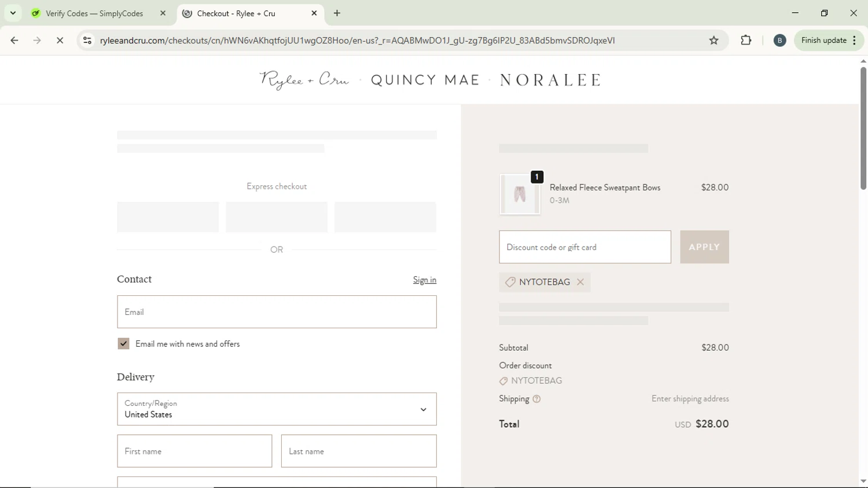The height and width of the screenshot is (488, 868).
Task: Switch to Verify Codes — SimplyCodes tab
Action: tap(94, 13)
